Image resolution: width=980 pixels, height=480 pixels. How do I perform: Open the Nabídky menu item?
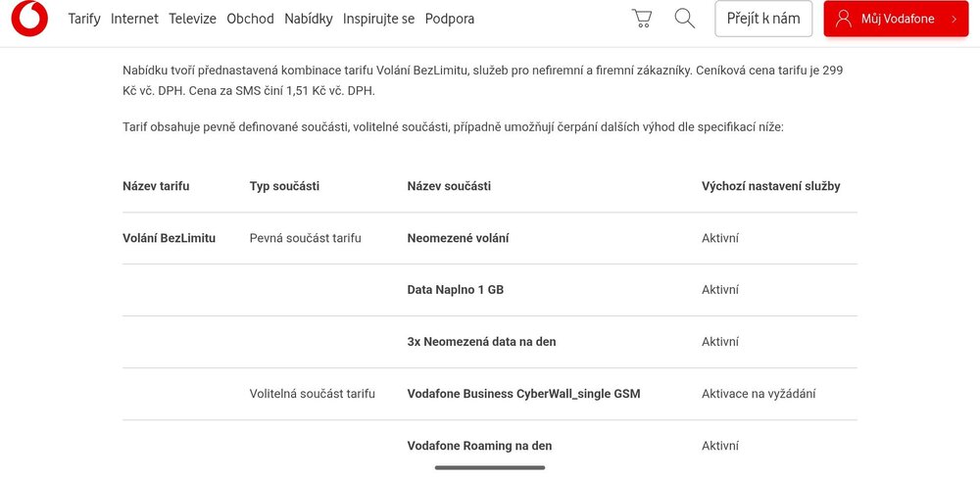pyautogui.click(x=309, y=19)
